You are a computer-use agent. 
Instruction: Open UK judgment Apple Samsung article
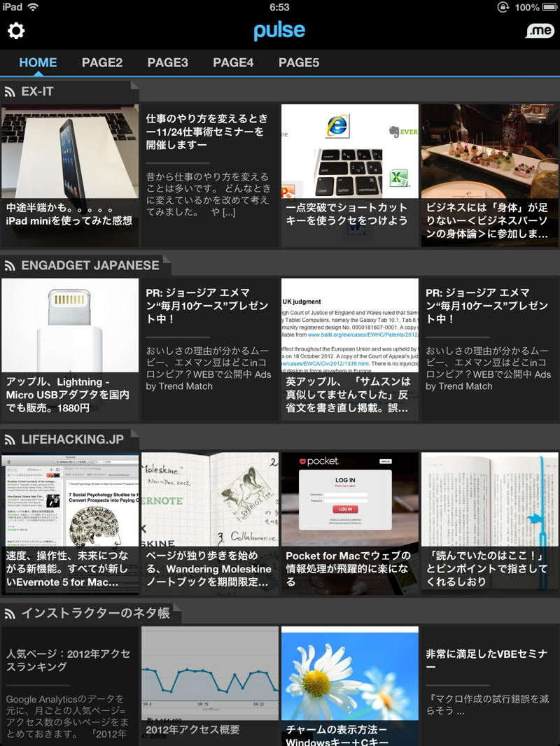pyautogui.click(x=350, y=349)
